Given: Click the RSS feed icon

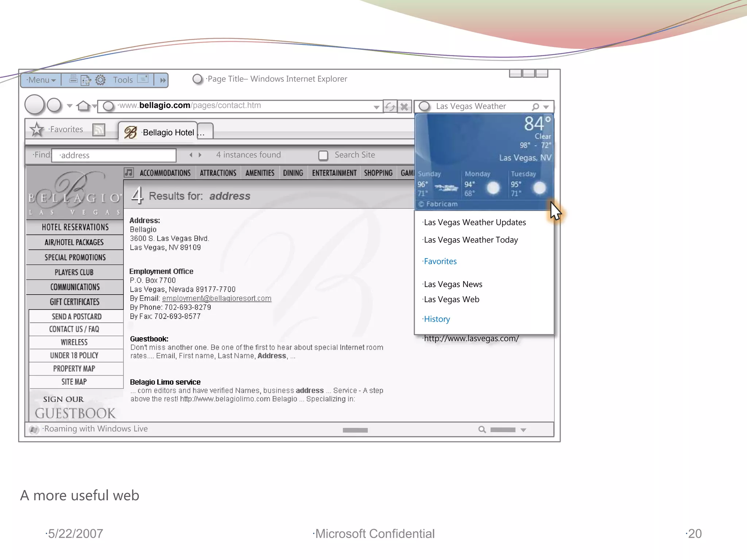Looking at the screenshot, I should pyautogui.click(x=98, y=130).
